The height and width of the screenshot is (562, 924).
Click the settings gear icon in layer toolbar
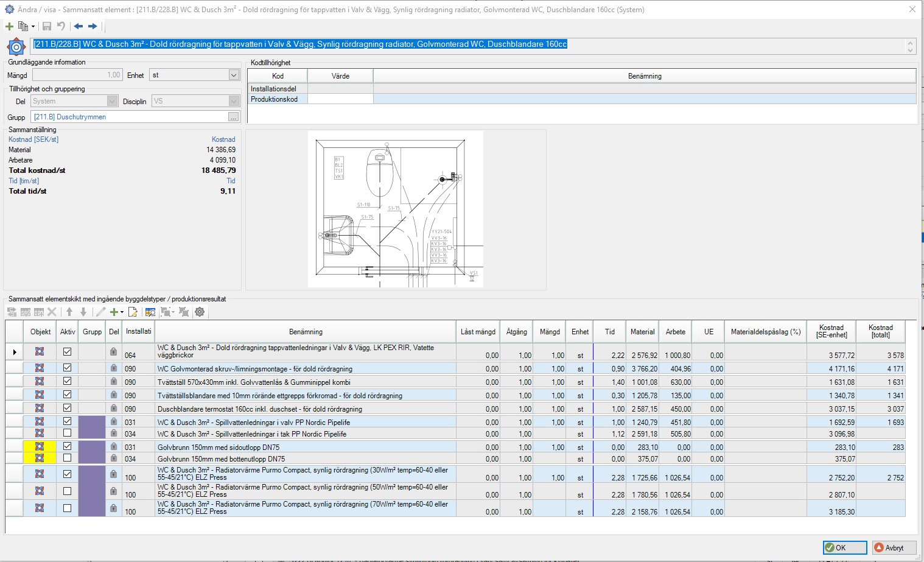(200, 312)
